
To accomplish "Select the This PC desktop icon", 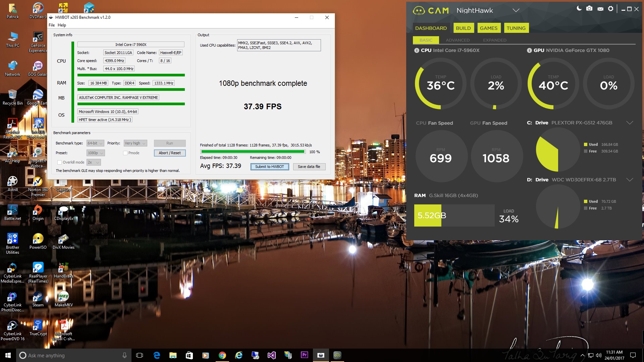I will coord(12,40).
